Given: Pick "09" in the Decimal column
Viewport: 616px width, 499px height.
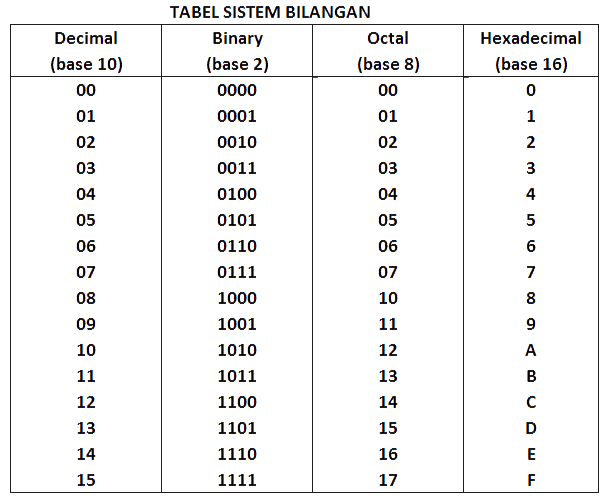Looking at the screenshot, I should point(86,324).
